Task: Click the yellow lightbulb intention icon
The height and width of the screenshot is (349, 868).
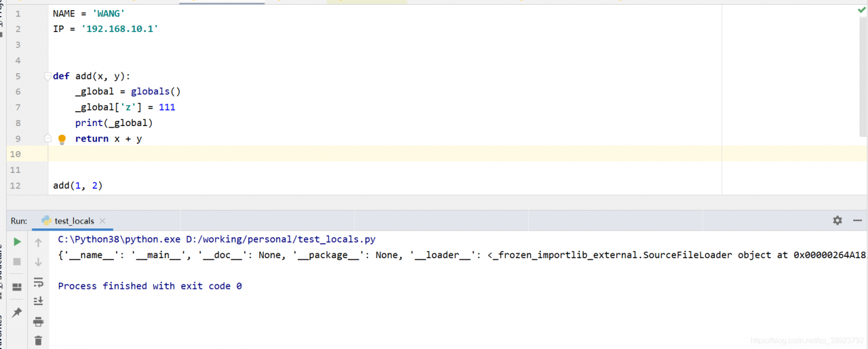Action: click(x=62, y=139)
